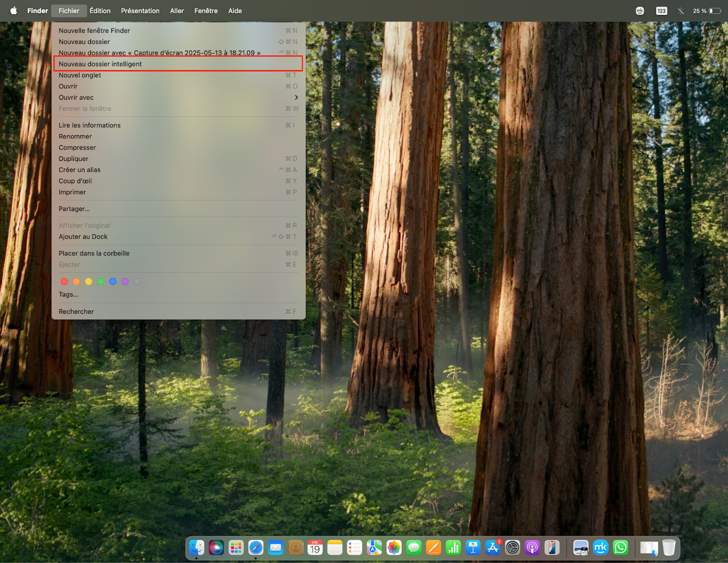This screenshot has height=563, width=728.
Task: Open the App Store with 2 notifications
Action: coord(493,548)
